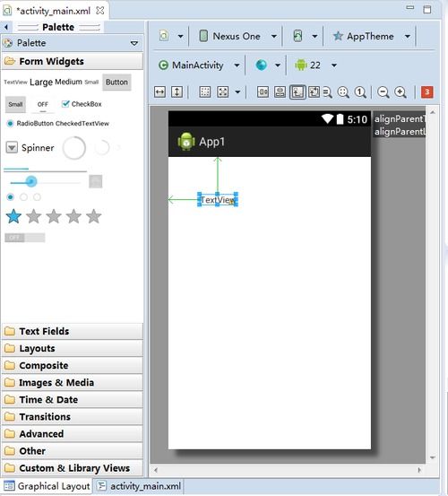The image size is (448, 496).
Task: Check the CheckBox widget in palette
Action: point(82,104)
